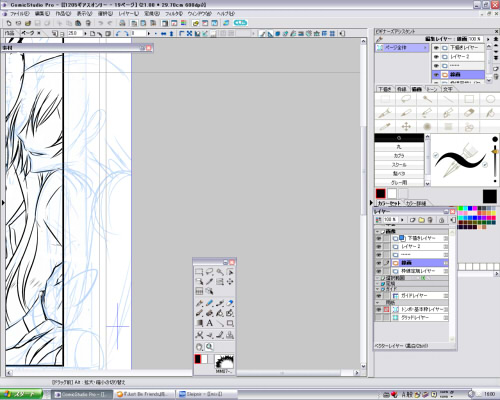Collapse the ガイド group arrow in Layers panel
This screenshot has height=400, width=500.
378,289
